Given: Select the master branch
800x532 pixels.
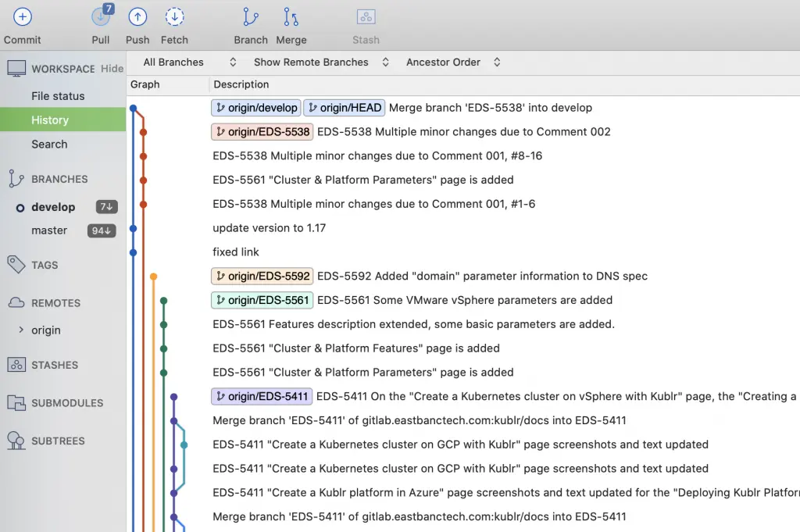Looking at the screenshot, I should [49, 230].
